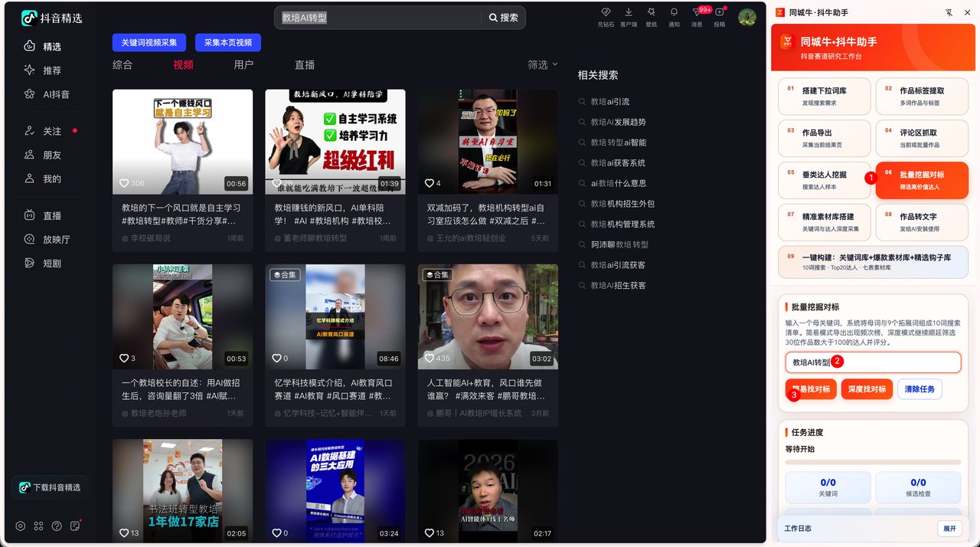Switch to the 直播 results tab
Image resolution: width=980 pixels, height=547 pixels.
pos(305,65)
